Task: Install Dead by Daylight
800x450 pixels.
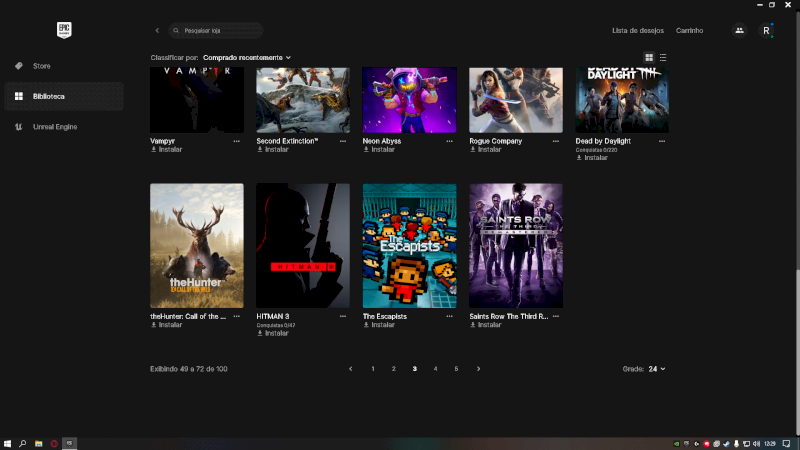Action: [592, 158]
